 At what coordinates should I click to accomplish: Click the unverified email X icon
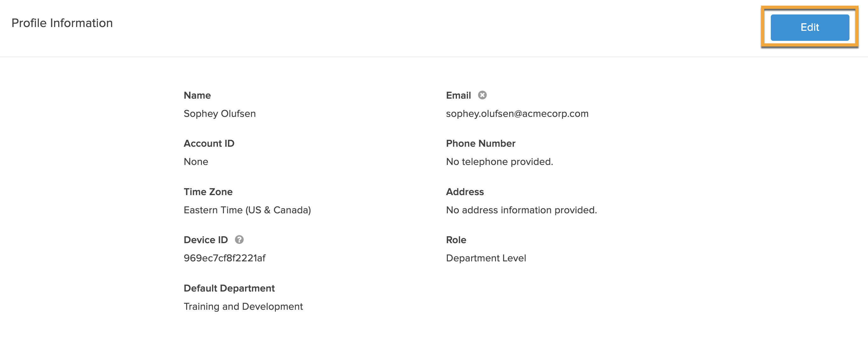pos(482,95)
